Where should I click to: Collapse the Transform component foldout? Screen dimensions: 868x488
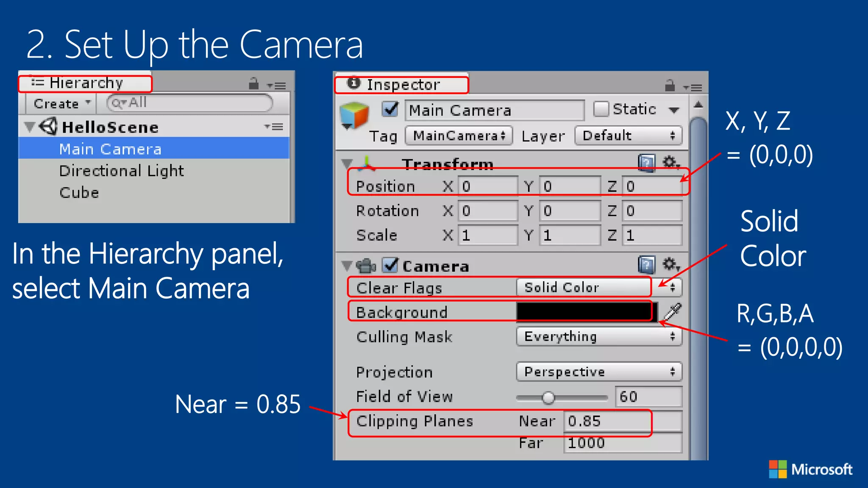coord(347,164)
